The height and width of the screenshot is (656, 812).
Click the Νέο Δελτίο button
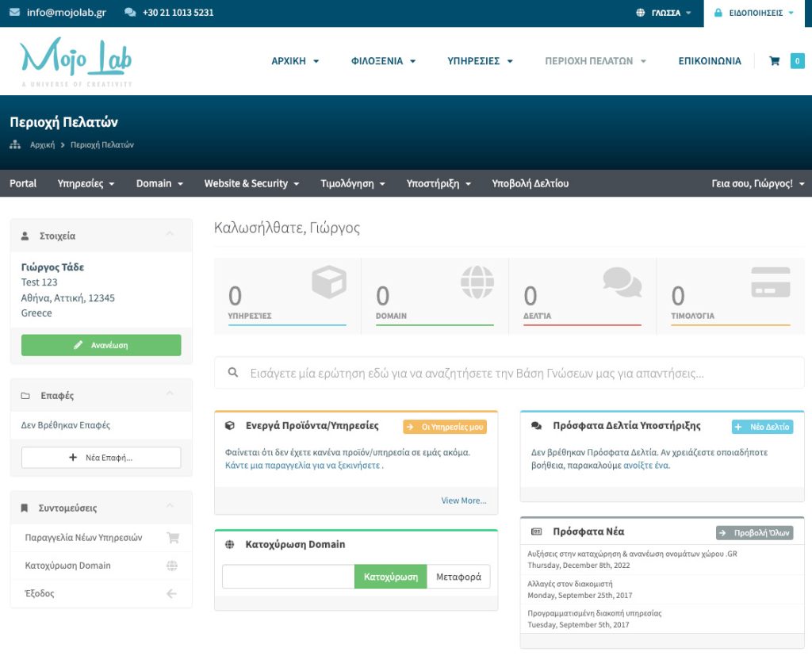tap(762, 427)
